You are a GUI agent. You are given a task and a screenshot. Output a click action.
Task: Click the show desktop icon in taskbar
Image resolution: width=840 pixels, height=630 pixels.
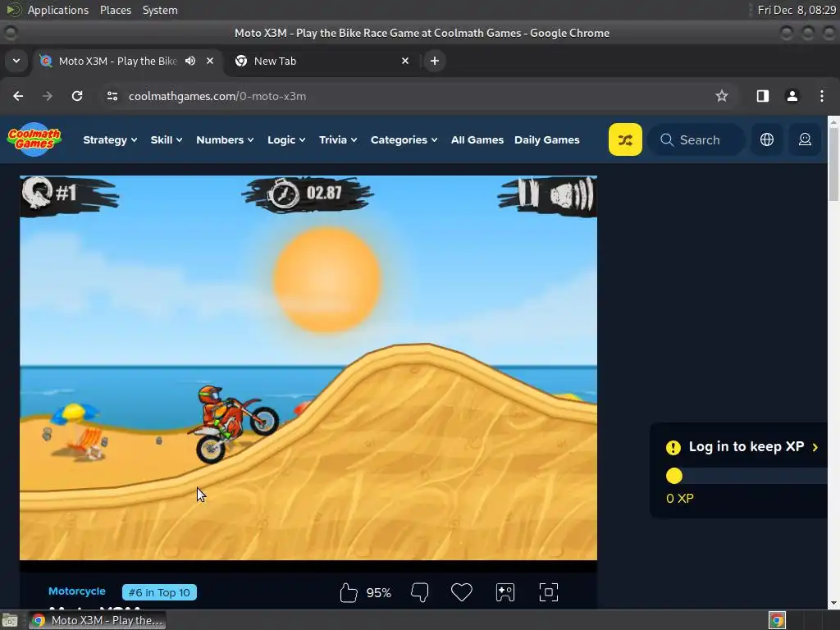10,620
